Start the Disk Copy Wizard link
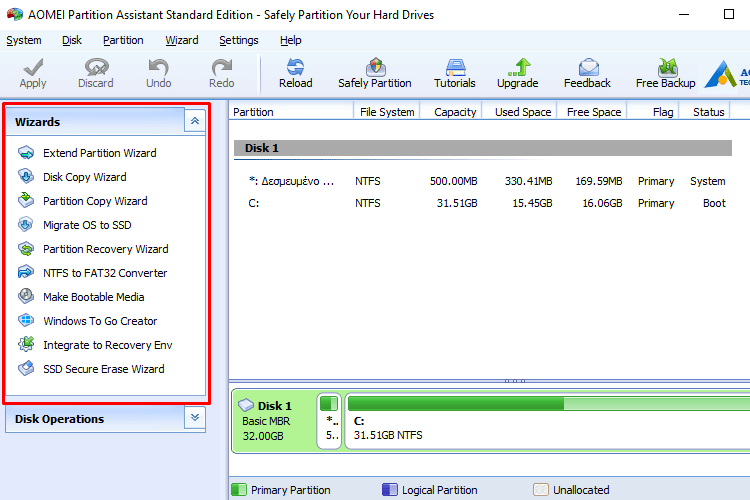This screenshot has height=500, width=750. pos(85,177)
